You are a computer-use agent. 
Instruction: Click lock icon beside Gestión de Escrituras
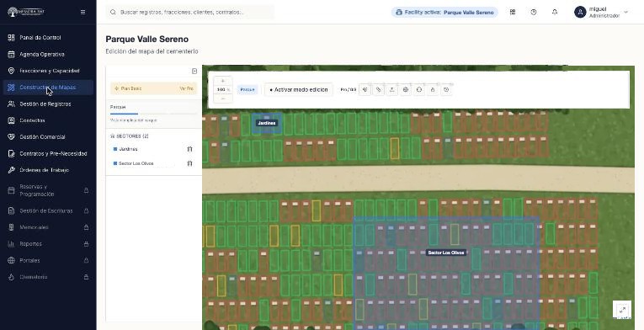tap(86, 210)
